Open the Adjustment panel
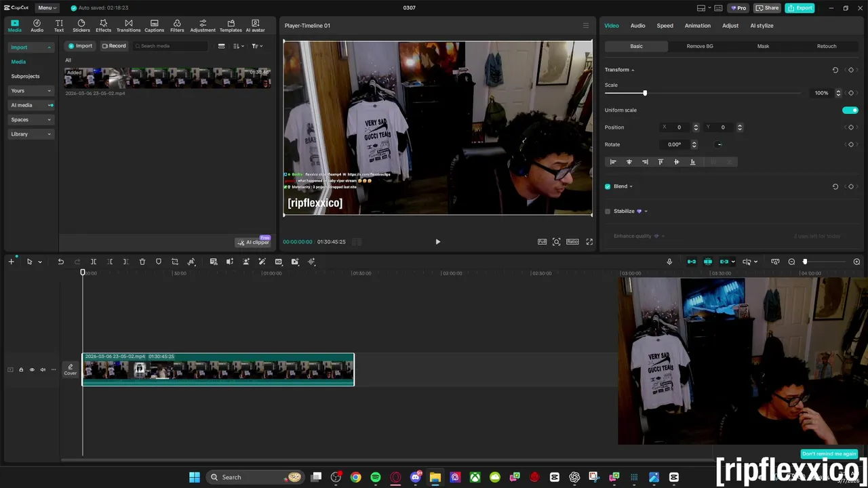Viewport: 868px width, 488px height. point(203,26)
